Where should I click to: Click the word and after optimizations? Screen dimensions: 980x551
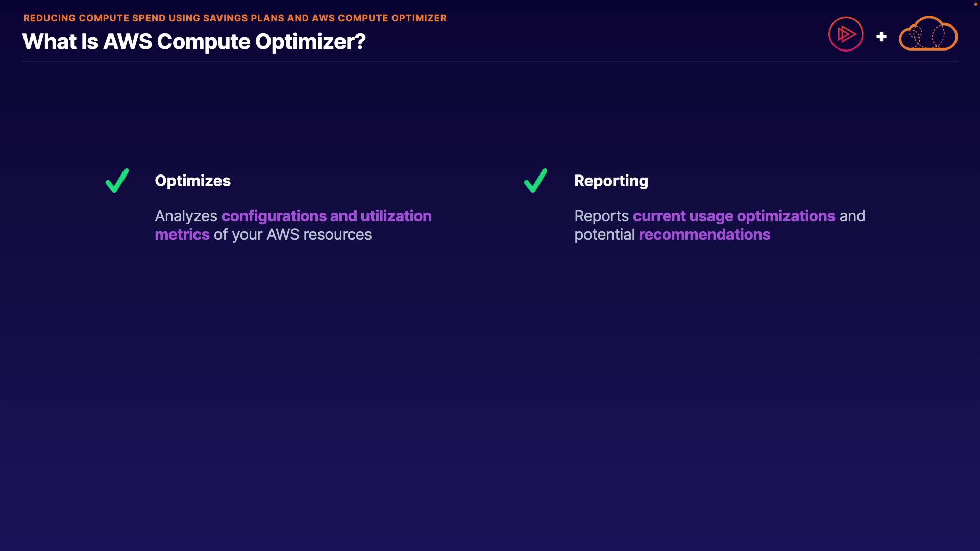852,216
